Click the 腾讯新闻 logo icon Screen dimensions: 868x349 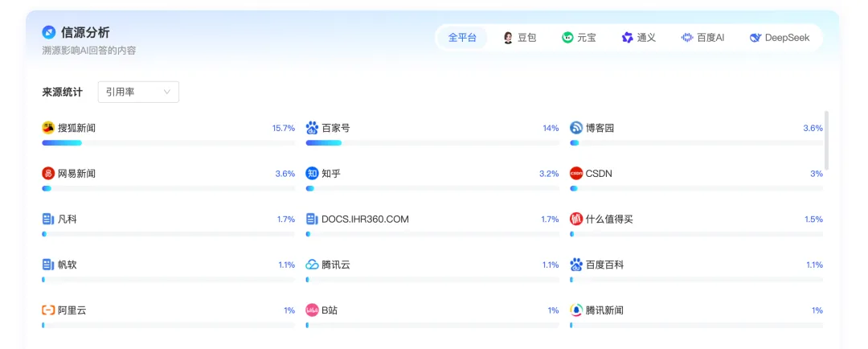[576, 310]
